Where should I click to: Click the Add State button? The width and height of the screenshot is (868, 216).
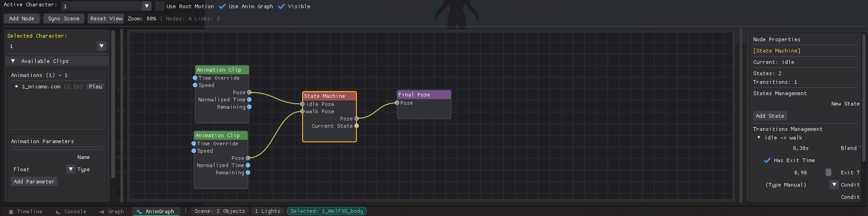point(770,116)
